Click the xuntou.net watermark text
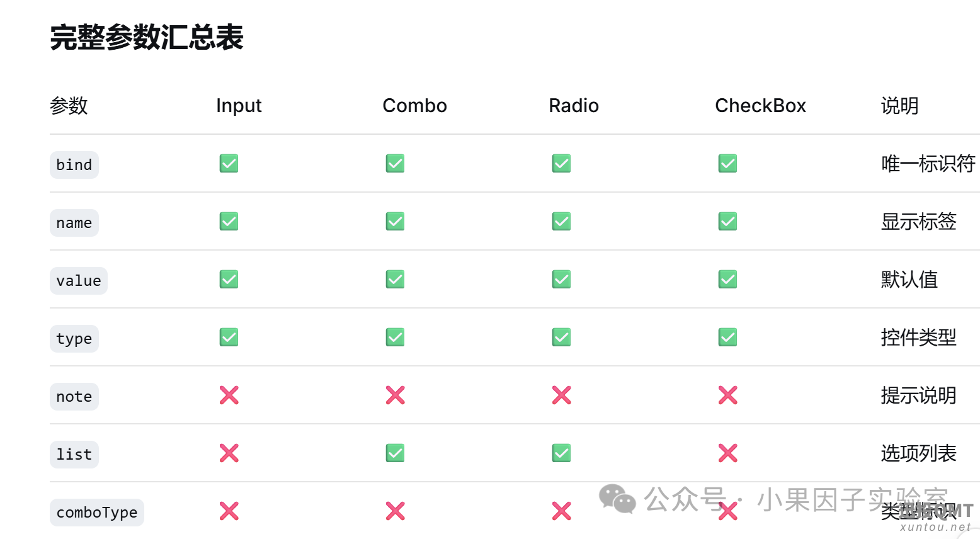980x539 pixels. click(936, 527)
